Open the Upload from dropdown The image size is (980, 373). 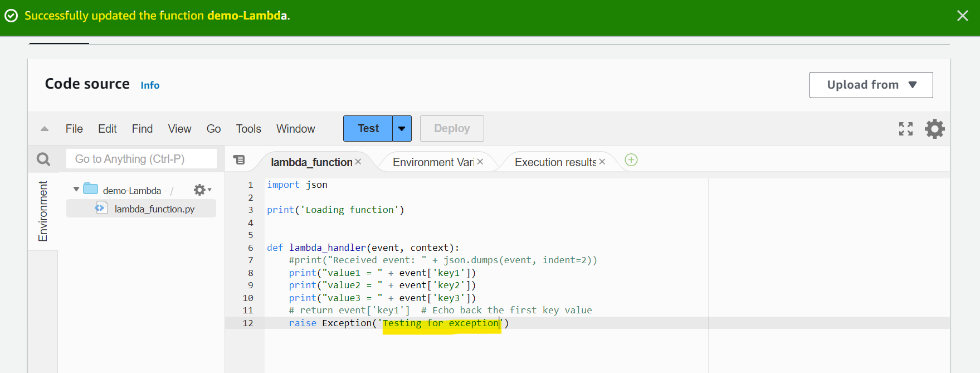click(x=871, y=85)
